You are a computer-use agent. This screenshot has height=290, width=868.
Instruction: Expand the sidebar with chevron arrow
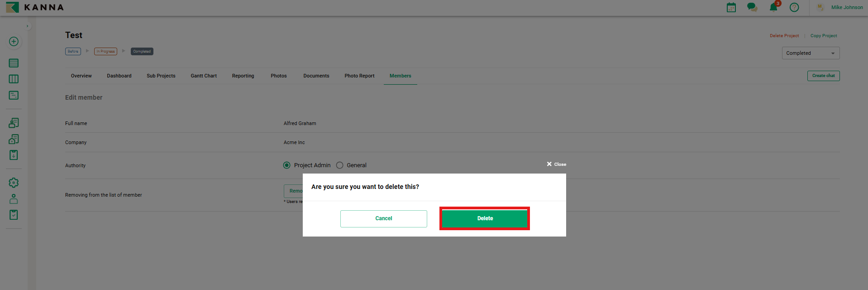(27, 26)
